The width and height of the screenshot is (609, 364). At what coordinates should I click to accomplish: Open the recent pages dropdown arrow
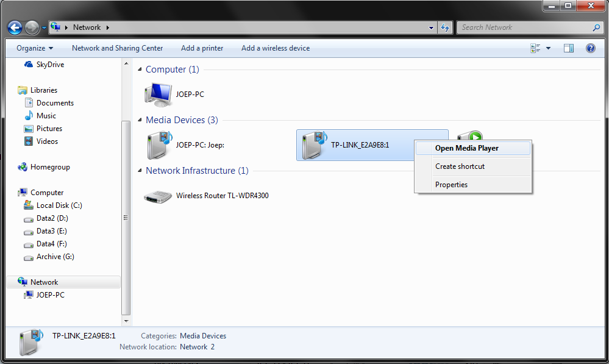[44, 28]
